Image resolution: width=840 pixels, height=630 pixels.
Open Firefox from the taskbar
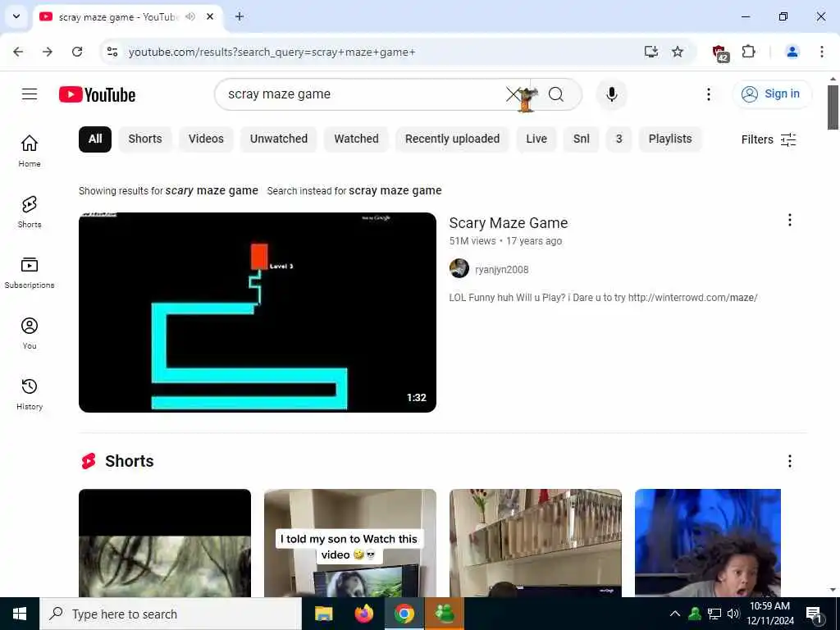pyautogui.click(x=363, y=614)
